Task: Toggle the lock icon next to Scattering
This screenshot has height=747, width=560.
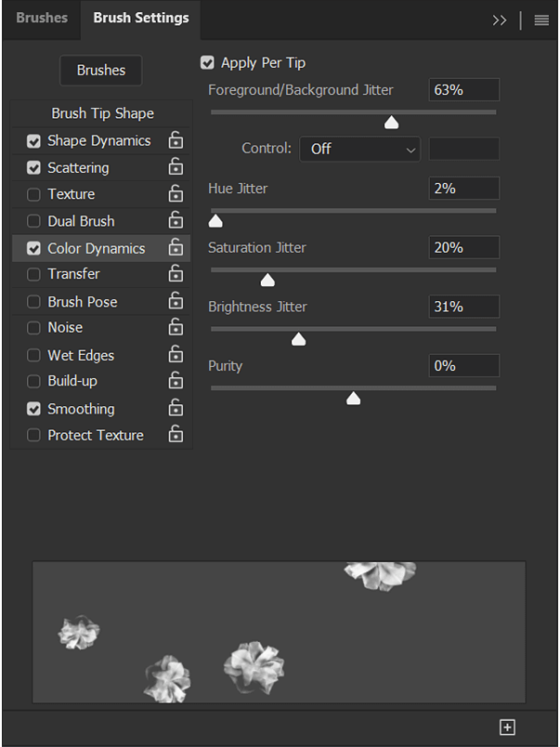Action: [x=175, y=167]
